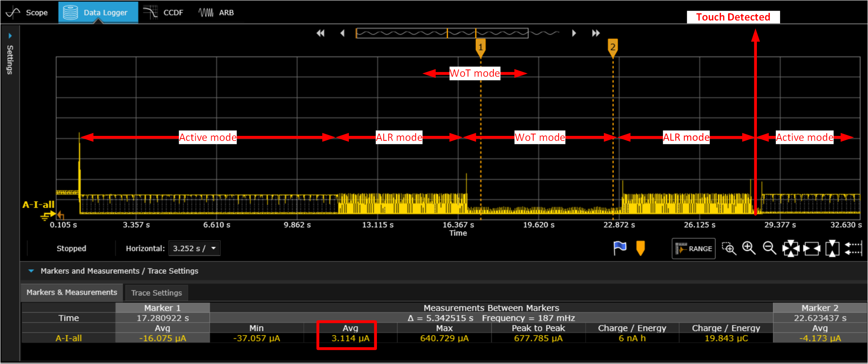Click Peak to Peak value 677.785 µA
This screenshot has height=364, width=868.
click(x=538, y=338)
